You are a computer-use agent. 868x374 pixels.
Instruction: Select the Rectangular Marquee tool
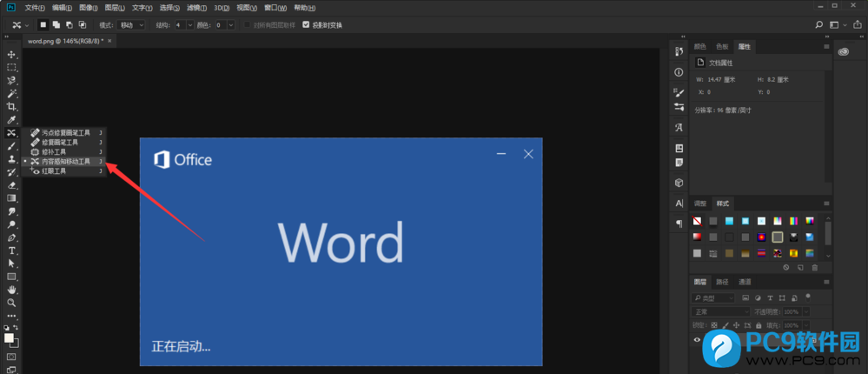(11, 68)
